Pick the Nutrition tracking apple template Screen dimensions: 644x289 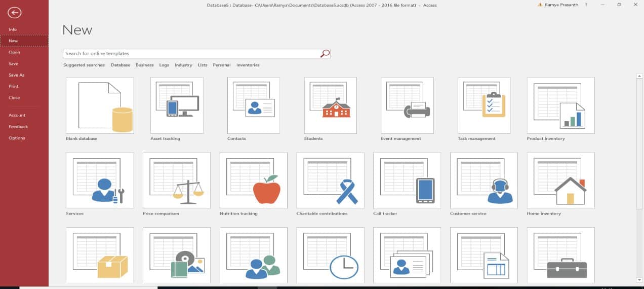click(x=254, y=180)
